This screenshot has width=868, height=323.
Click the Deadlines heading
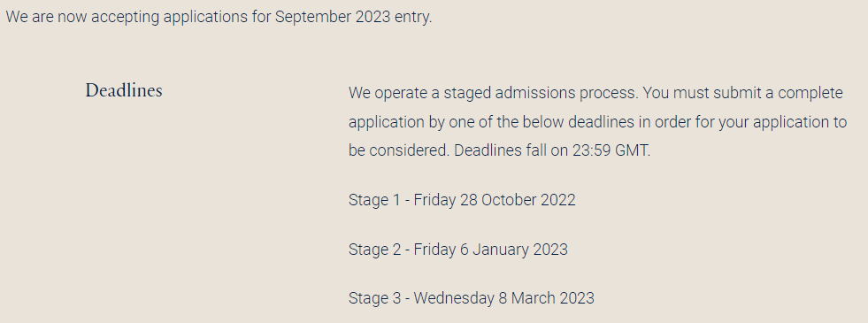[x=124, y=90]
